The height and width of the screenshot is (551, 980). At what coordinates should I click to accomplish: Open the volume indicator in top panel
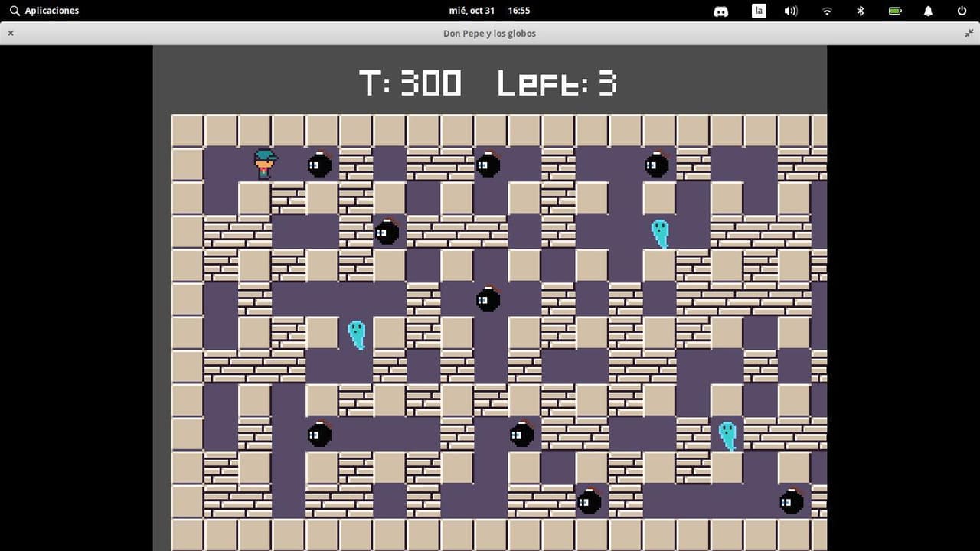coord(791,11)
